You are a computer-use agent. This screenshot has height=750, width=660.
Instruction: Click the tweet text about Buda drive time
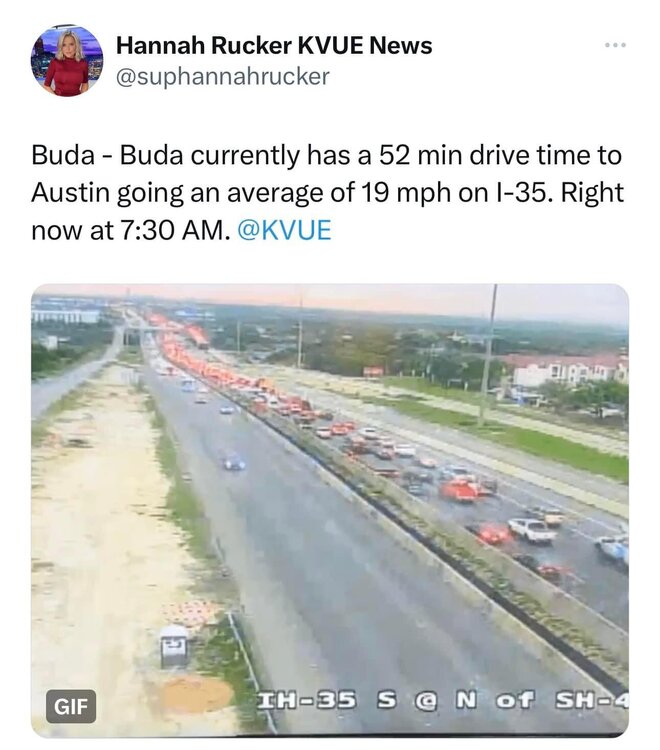tap(328, 193)
